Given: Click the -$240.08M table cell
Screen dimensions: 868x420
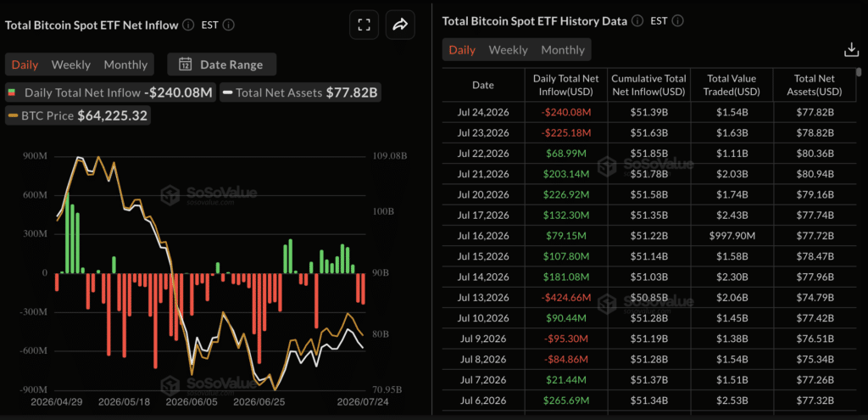Looking at the screenshot, I should 565,113.
